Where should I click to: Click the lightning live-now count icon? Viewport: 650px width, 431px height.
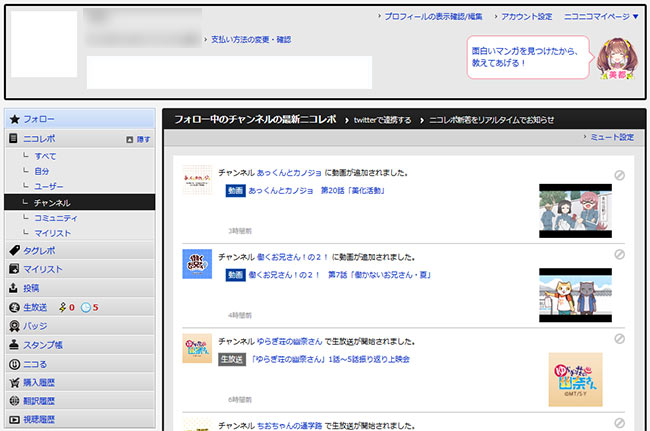(62, 307)
